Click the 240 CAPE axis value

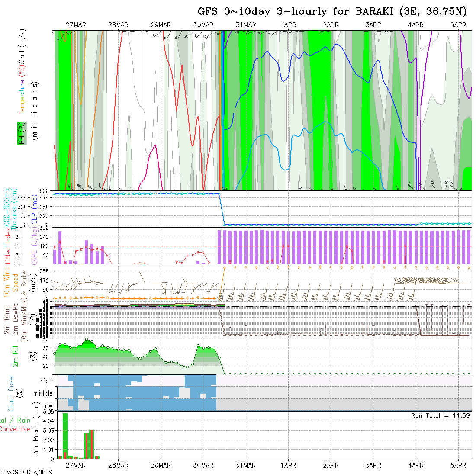click(x=44, y=237)
